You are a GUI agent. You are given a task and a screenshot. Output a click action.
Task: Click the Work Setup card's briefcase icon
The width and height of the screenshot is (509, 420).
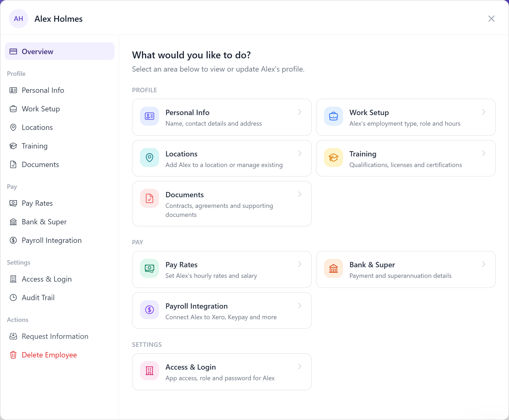334,116
